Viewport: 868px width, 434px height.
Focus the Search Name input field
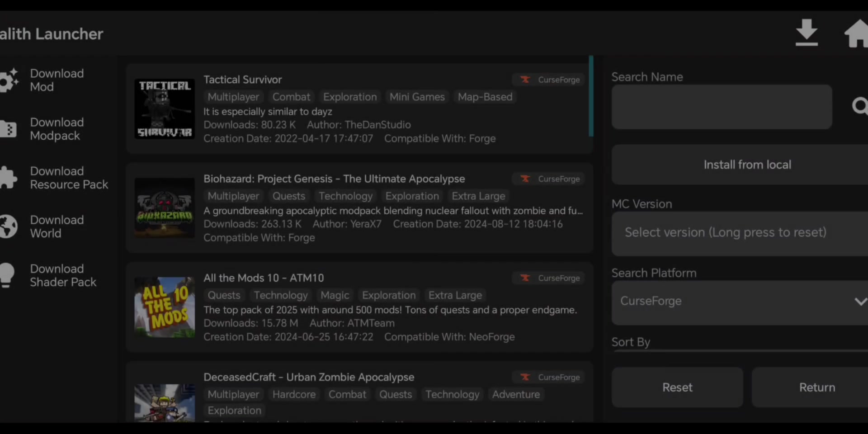coord(722,107)
